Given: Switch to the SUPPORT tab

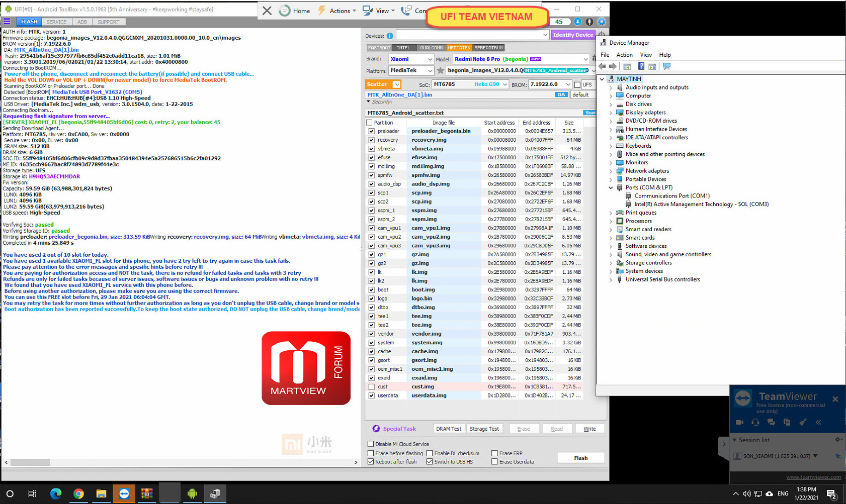Looking at the screenshot, I should [109, 22].
